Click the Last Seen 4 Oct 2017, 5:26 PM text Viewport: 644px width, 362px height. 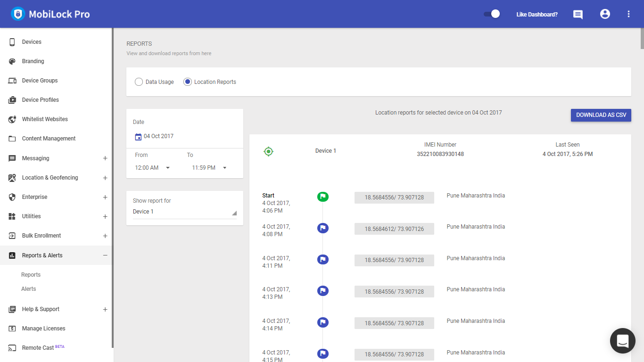pos(568,154)
